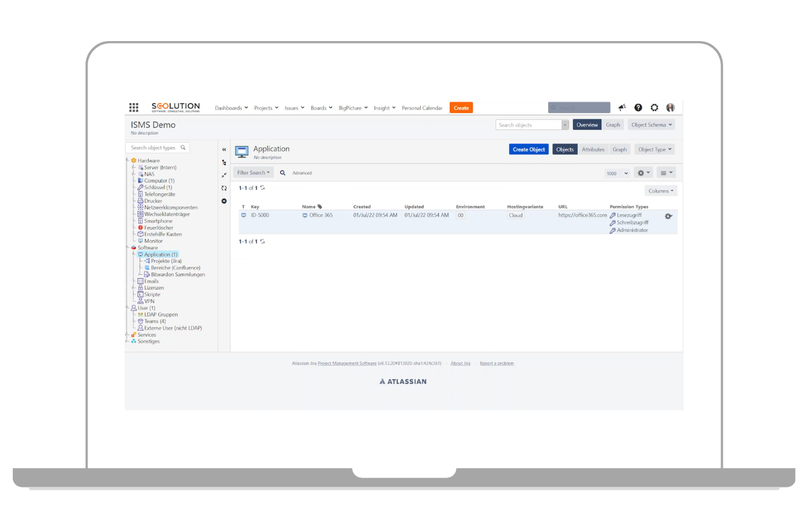
Task: Open the help question mark icon
Action: (638, 108)
